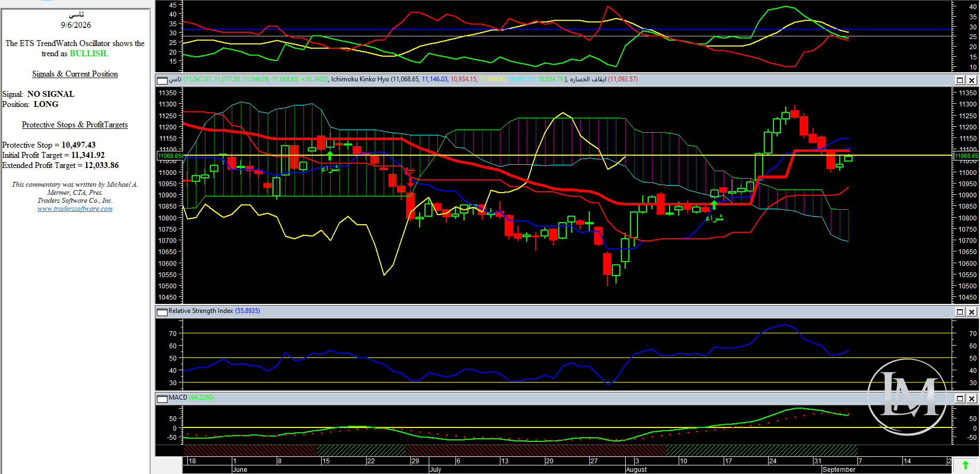Open the www.traderssoftware.com link
The width and height of the screenshot is (980, 474).
pos(75,209)
